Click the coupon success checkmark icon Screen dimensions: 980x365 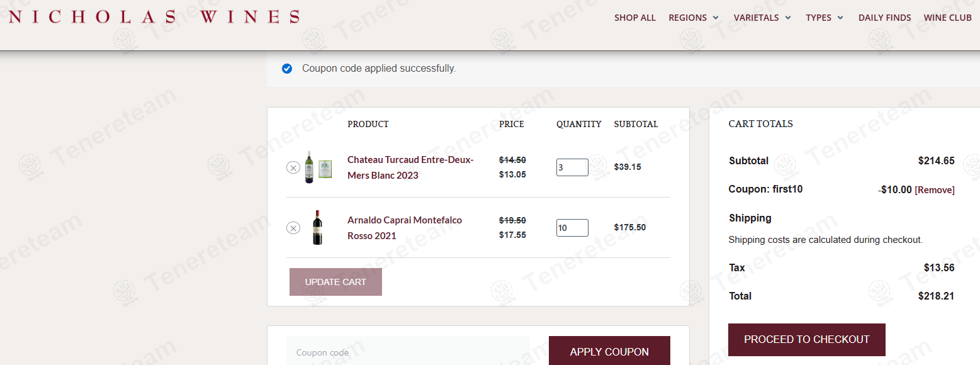click(x=287, y=69)
